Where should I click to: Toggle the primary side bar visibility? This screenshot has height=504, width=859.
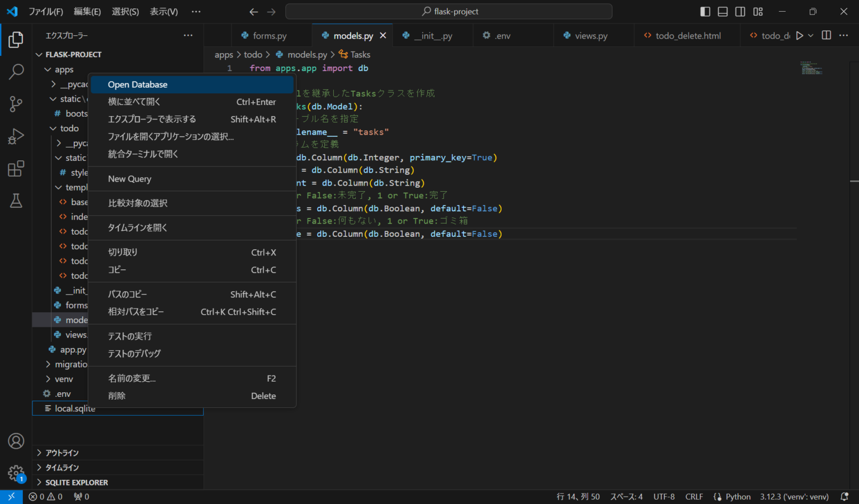[705, 11]
